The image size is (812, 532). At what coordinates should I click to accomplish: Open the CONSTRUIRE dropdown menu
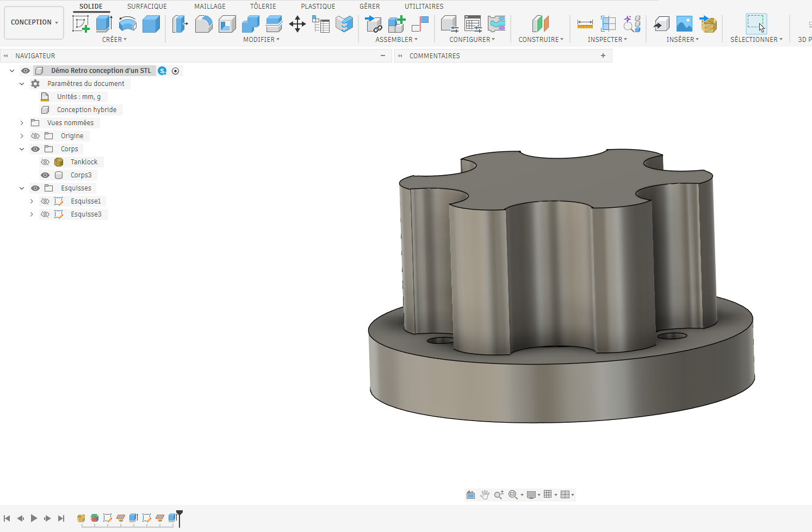[x=541, y=39]
